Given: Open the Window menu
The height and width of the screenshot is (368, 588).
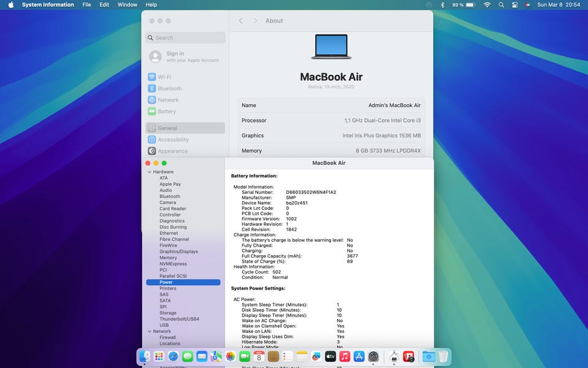Looking at the screenshot, I should point(127,5).
